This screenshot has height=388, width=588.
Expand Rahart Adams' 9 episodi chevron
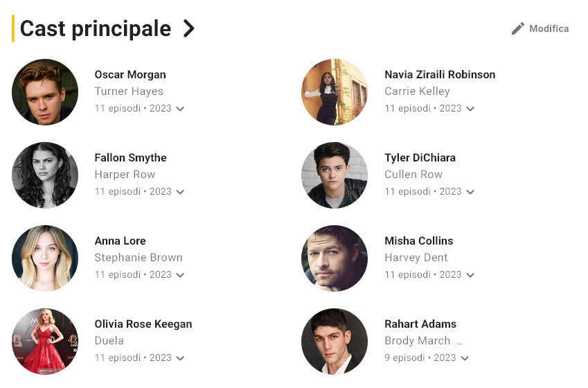click(x=465, y=358)
